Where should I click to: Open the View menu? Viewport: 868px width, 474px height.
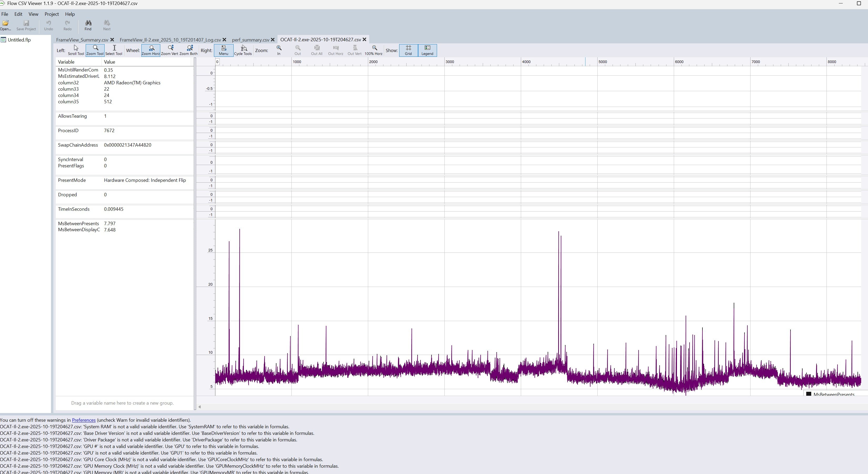pyautogui.click(x=33, y=14)
